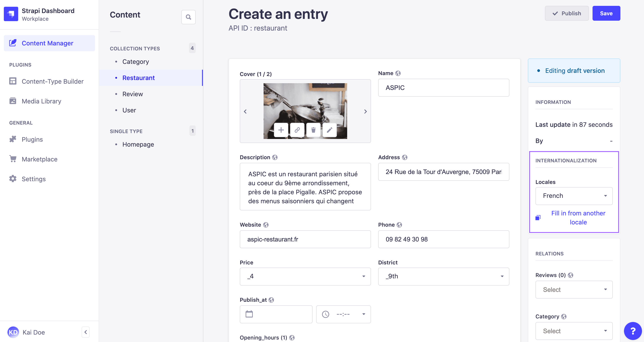Click the Marketplace icon in sidebar
The image size is (644, 342).
[x=13, y=159]
